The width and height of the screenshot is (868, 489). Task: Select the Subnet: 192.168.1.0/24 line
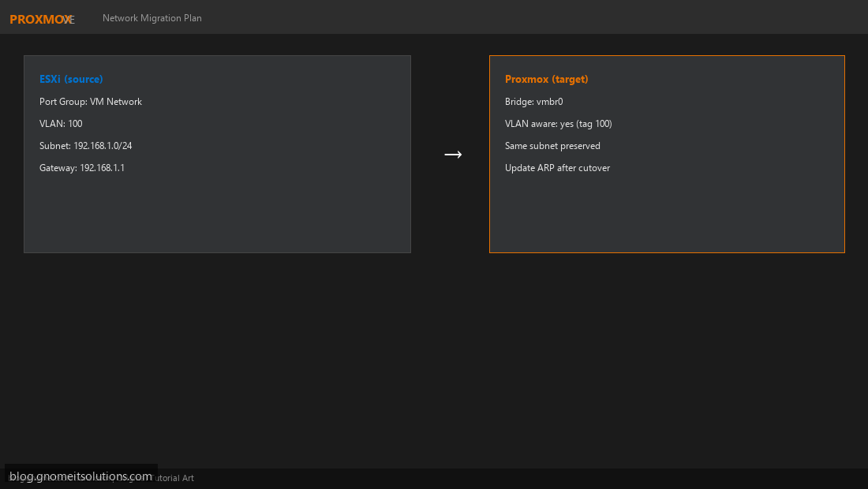click(x=86, y=146)
